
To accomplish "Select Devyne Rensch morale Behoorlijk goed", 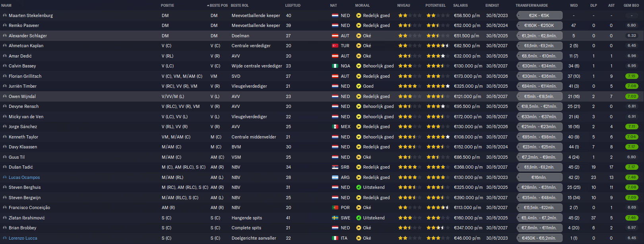I will coord(378,106).
